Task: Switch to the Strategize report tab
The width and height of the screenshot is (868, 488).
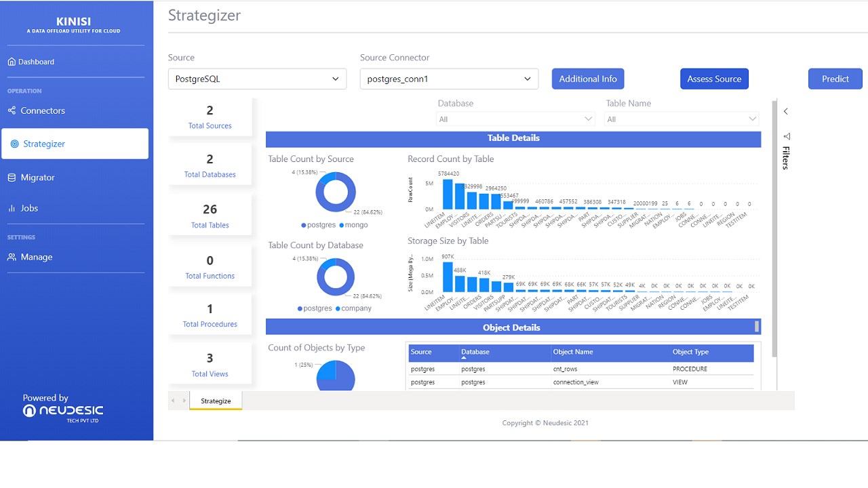Action: pos(216,401)
